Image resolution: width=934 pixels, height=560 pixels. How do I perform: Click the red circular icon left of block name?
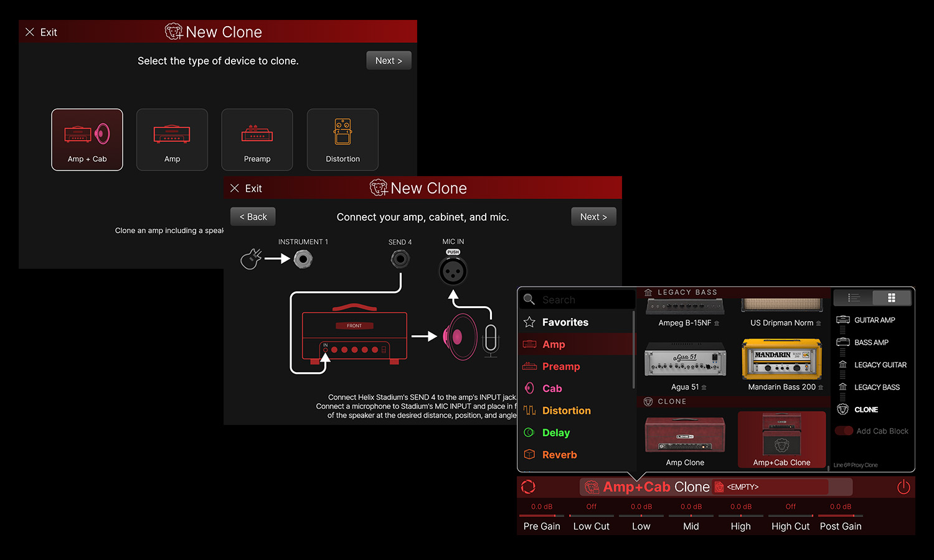point(528,487)
